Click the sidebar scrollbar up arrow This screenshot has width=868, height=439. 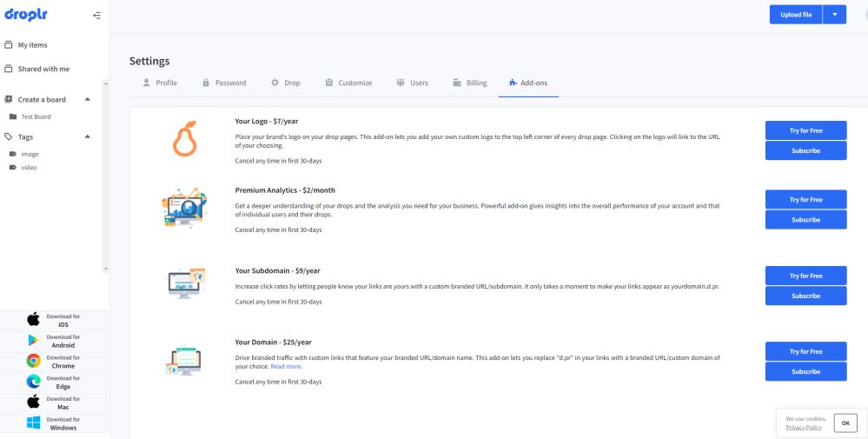[106, 83]
